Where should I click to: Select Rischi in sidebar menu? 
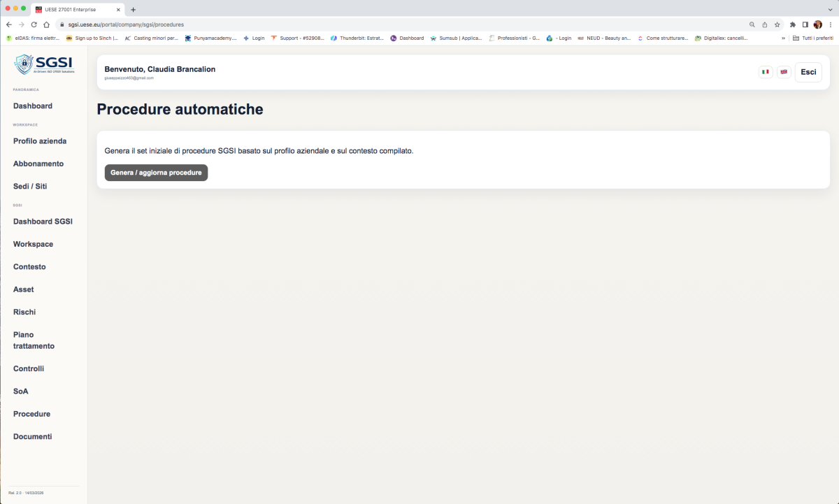coord(24,312)
